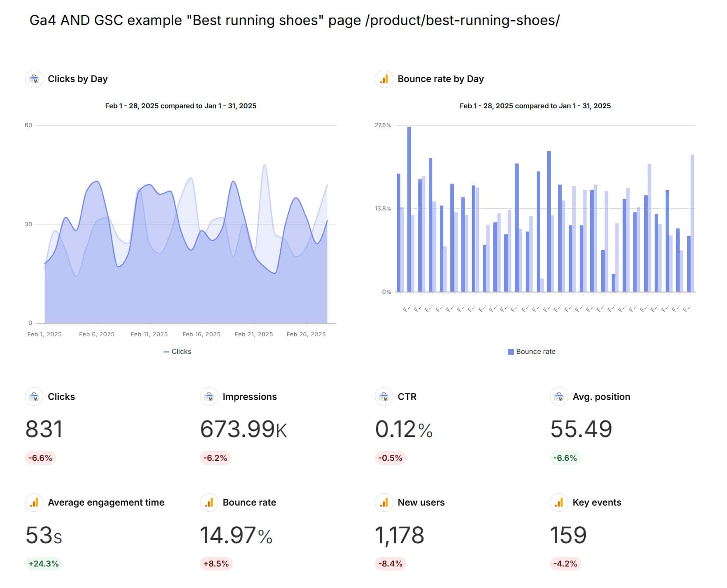The height and width of the screenshot is (588, 727).
Task: Toggle the Clicks series in the line chart legend
Action: [x=177, y=351]
